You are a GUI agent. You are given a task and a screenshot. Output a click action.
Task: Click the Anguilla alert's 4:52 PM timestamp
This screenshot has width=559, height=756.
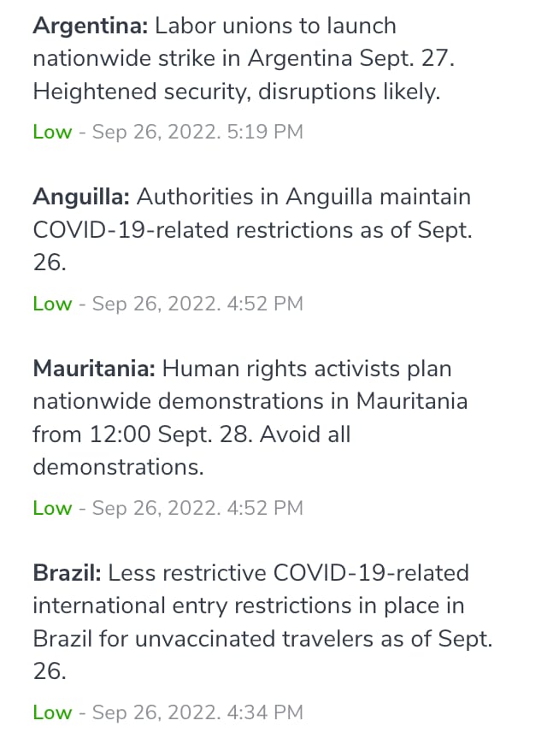tap(197, 304)
